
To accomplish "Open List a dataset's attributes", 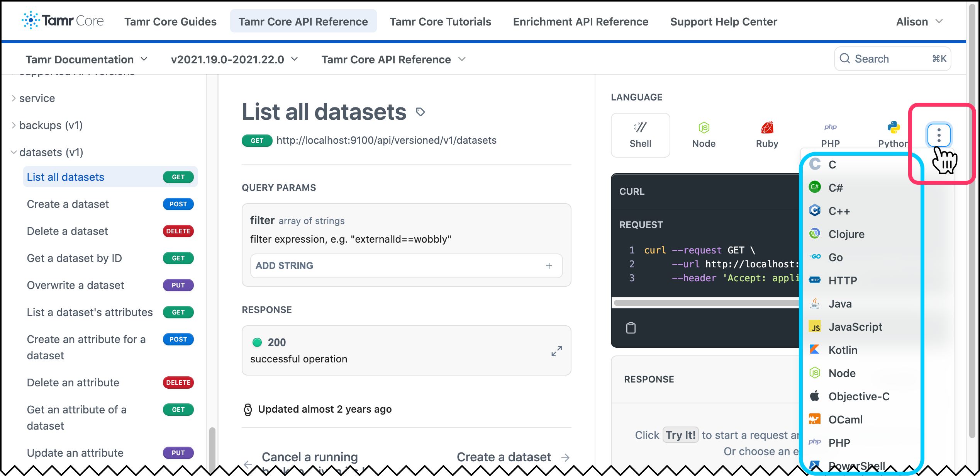I will tap(110, 312).
